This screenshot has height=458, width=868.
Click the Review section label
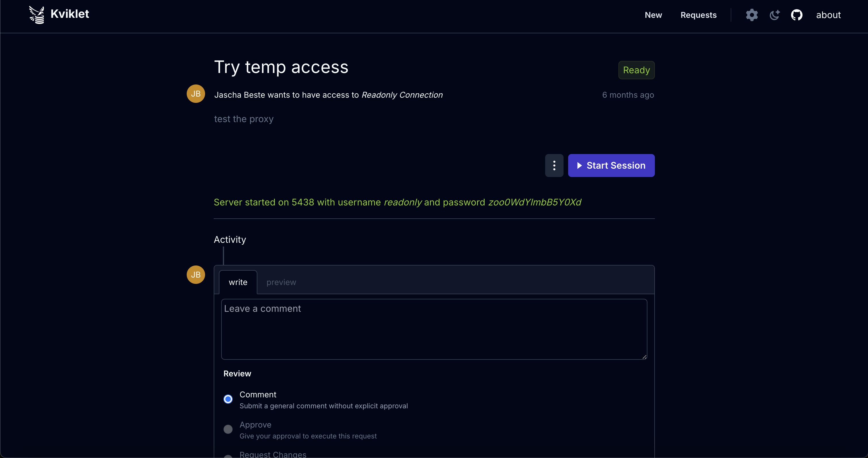[237, 374]
